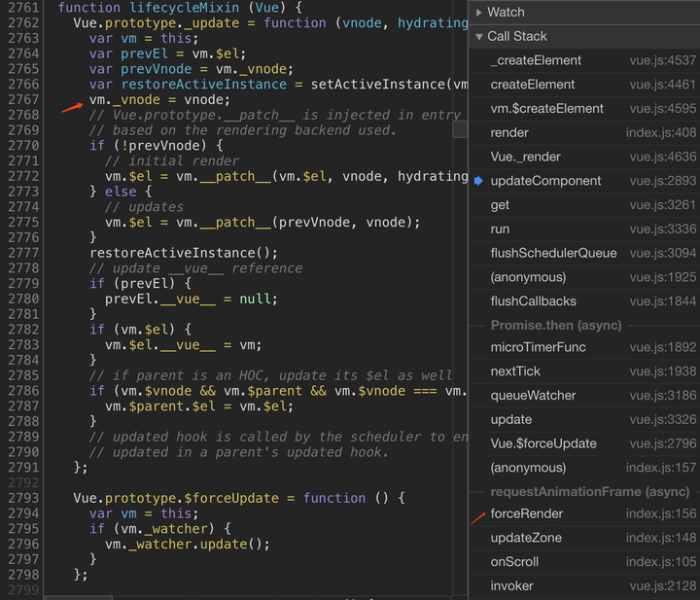The height and width of the screenshot is (600, 700).
Task: Expand the Watch section triangle
Action: [478, 12]
